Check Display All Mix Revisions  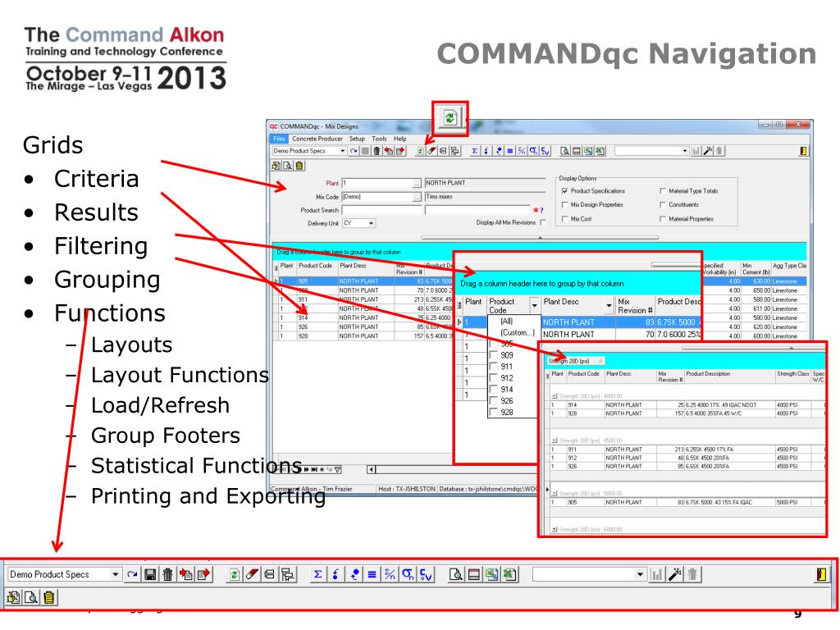coord(543,222)
